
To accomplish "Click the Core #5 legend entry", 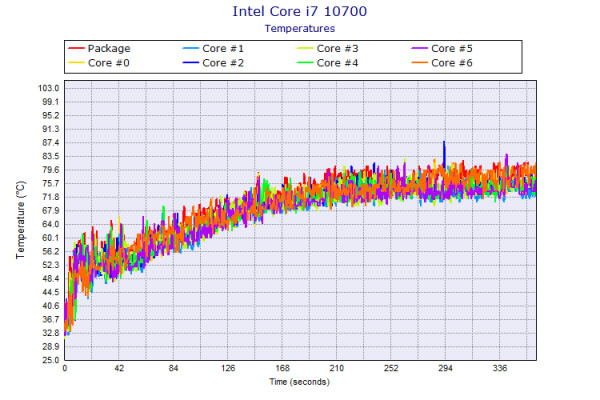I will tap(442, 49).
